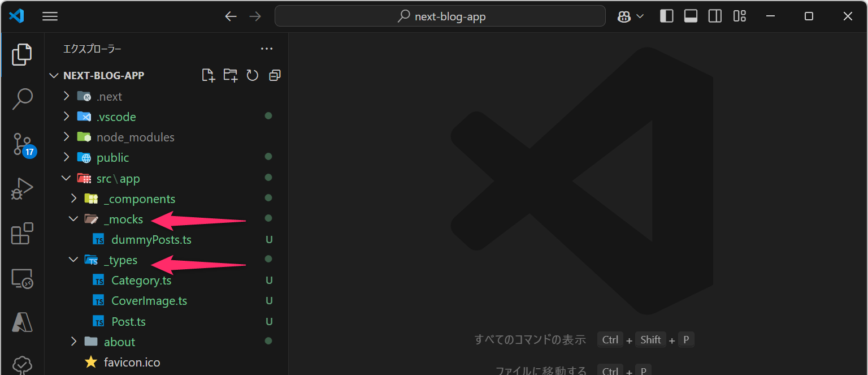Toggle the bottom panel visibility
The image size is (868, 375).
click(691, 16)
